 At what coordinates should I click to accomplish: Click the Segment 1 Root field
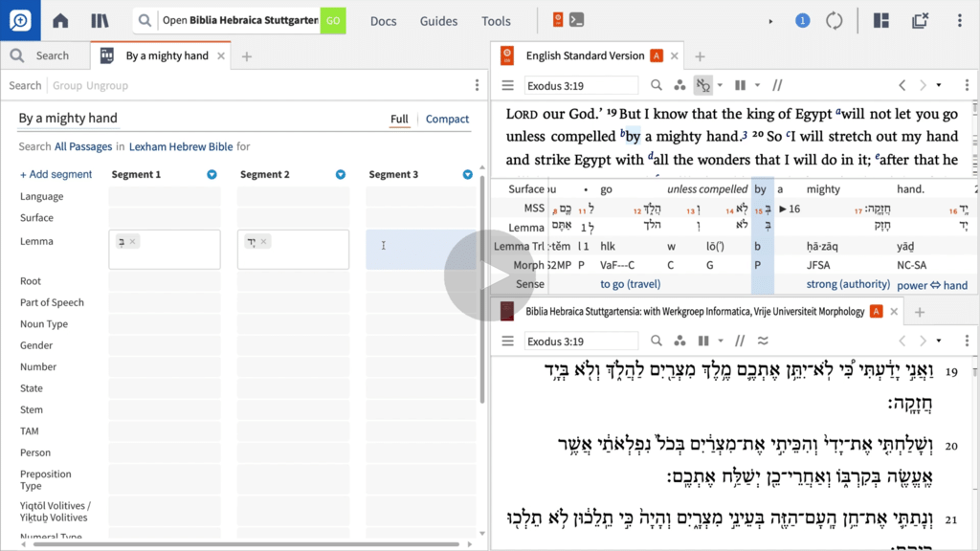(165, 281)
